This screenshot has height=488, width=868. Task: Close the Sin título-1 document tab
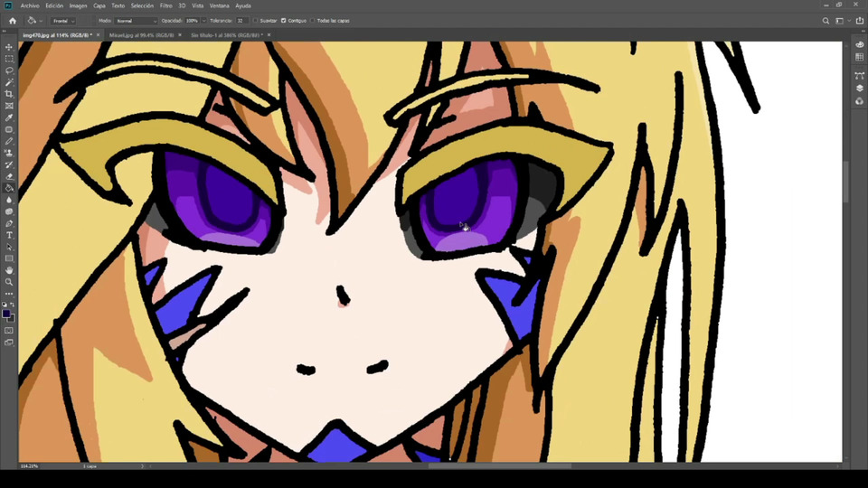click(269, 35)
